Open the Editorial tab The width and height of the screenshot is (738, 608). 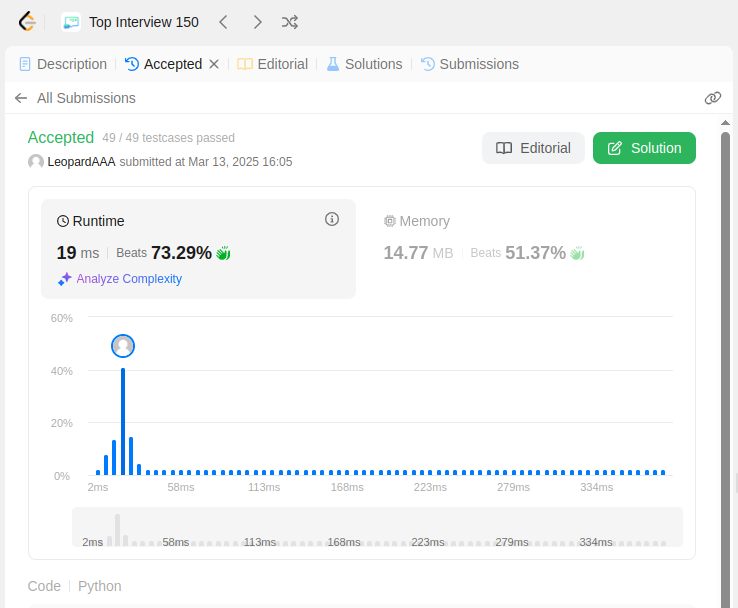273,64
